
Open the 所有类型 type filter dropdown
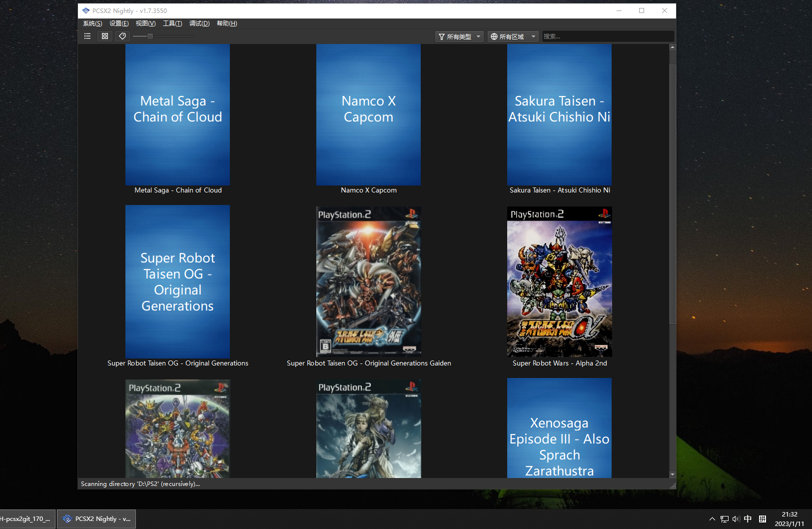[459, 36]
